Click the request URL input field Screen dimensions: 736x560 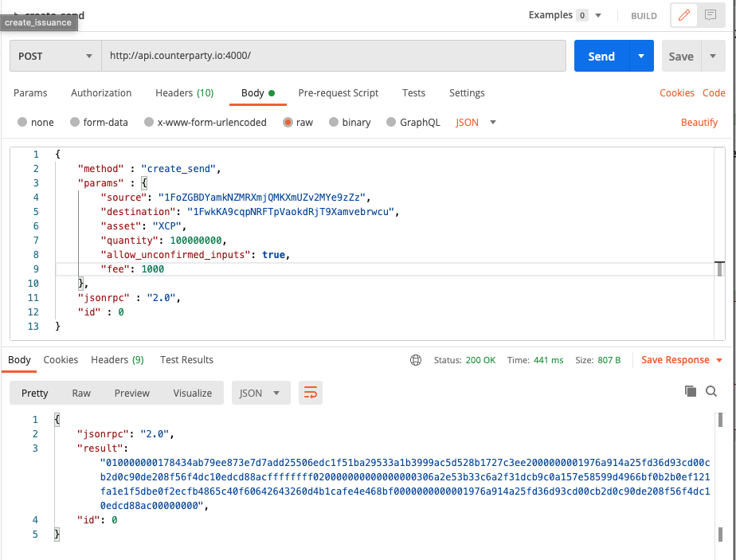click(x=334, y=56)
